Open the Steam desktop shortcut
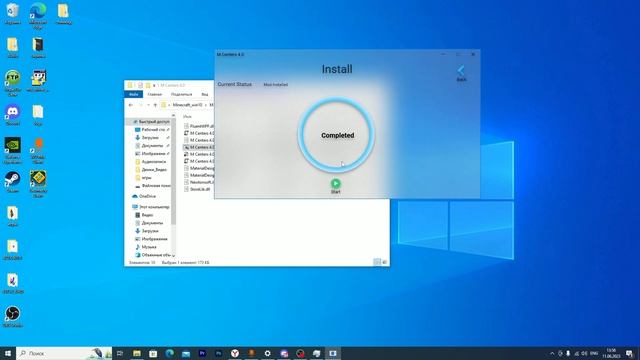Image resolution: width=640 pixels, height=360 pixels. pyautogui.click(x=13, y=182)
